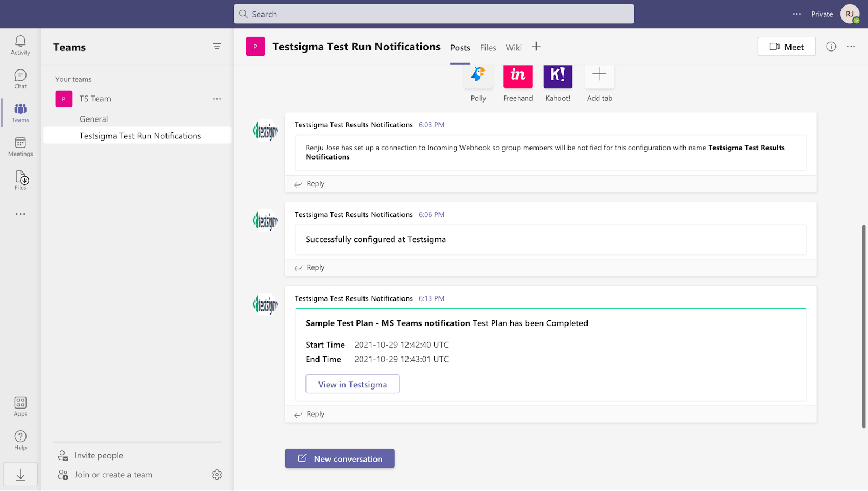Open the teams filter
This screenshot has height=491, width=868.
[x=217, y=46]
